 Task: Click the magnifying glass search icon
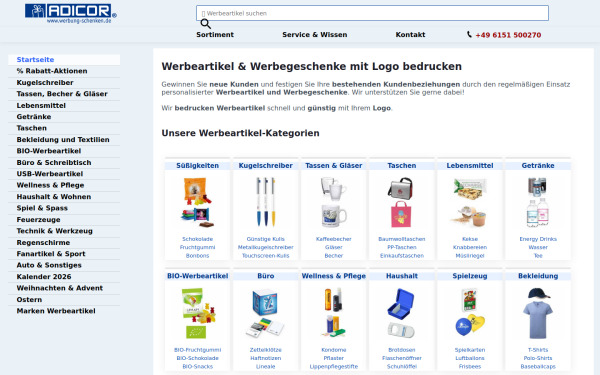click(x=205, y=24)
